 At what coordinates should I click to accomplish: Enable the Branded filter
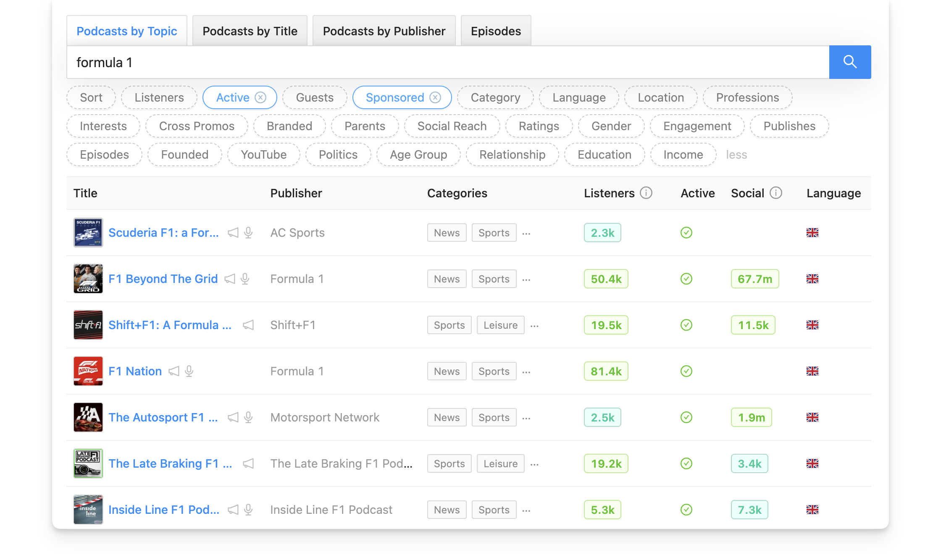click(289, 126)
